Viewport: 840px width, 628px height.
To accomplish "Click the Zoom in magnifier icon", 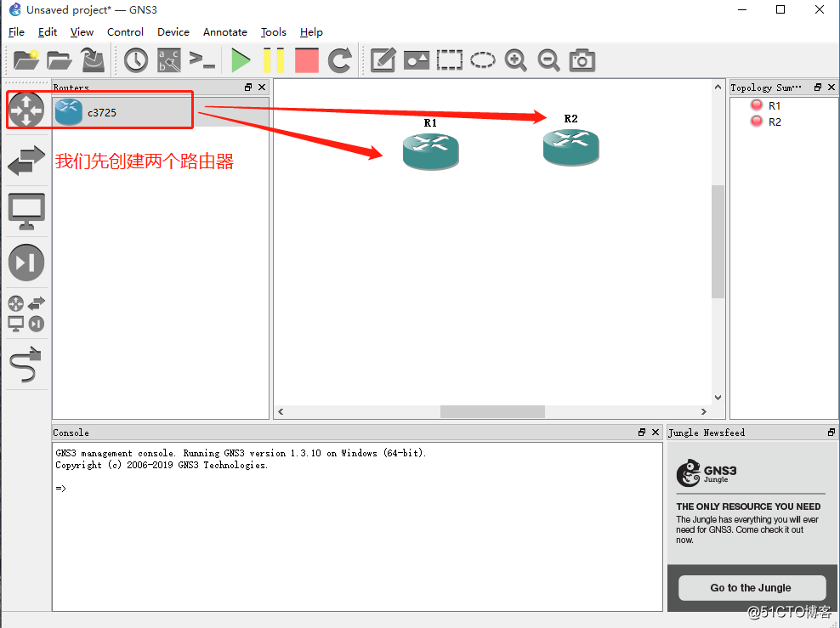I will click(x=515, y=60).
